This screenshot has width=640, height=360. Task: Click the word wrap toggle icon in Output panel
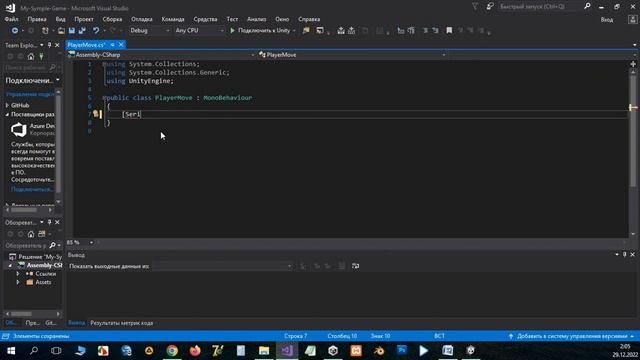[356, 266]
